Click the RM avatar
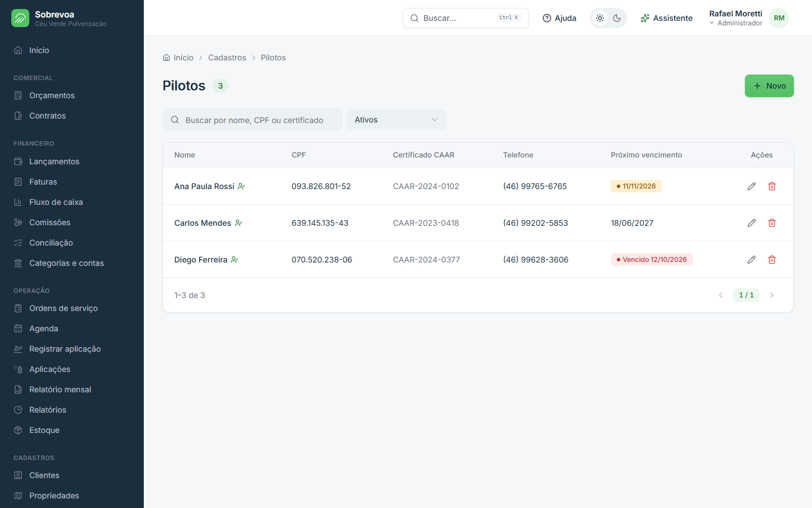812x508 pixels. click(x=779, y=18)
